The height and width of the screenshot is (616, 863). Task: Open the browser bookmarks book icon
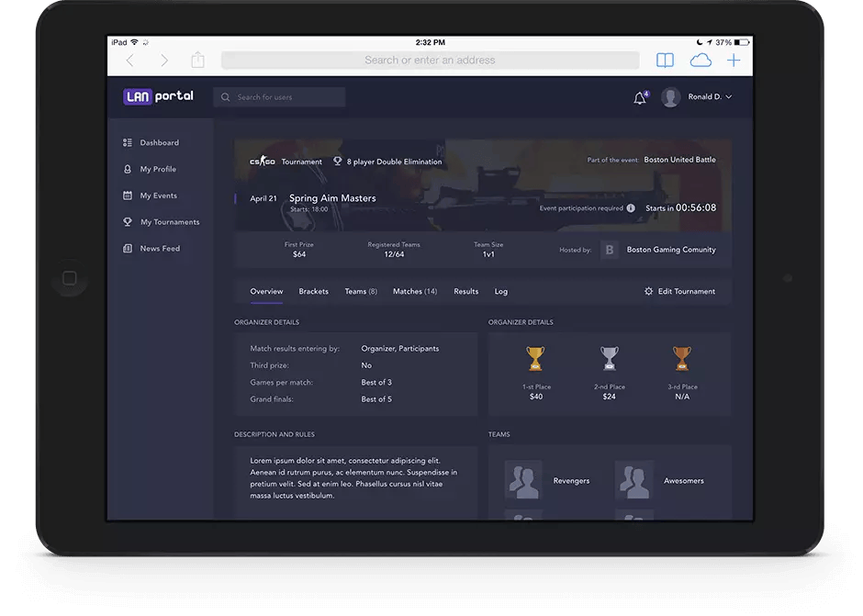665,60
